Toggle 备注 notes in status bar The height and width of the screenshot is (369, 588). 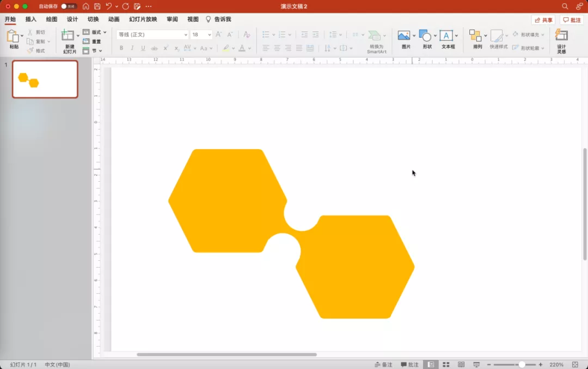click(383, 365)
